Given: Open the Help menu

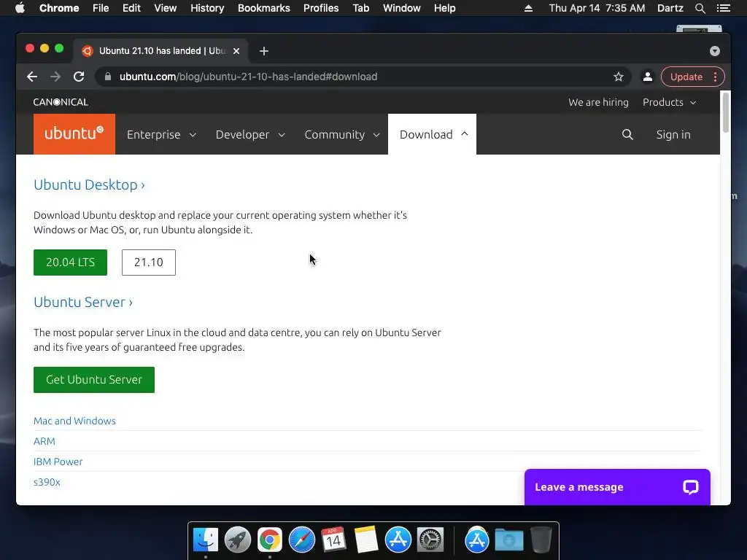Looking at the screenshot, I should tap(444, 8).
